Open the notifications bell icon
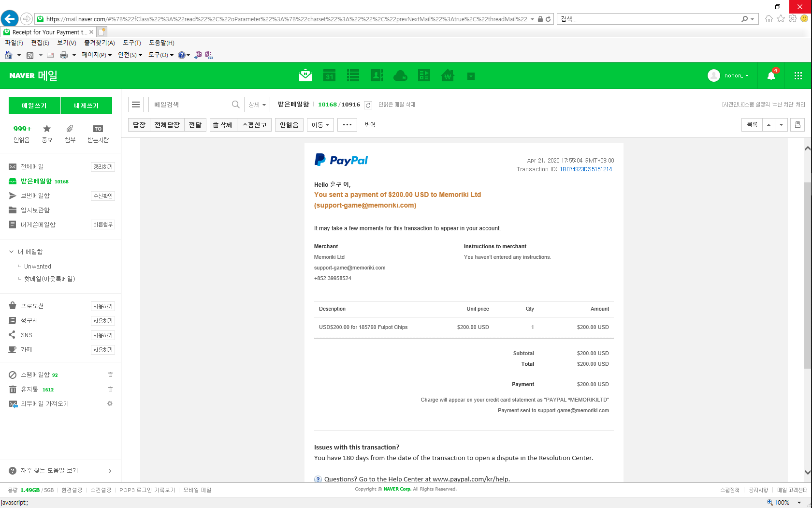 coord(771,75)
